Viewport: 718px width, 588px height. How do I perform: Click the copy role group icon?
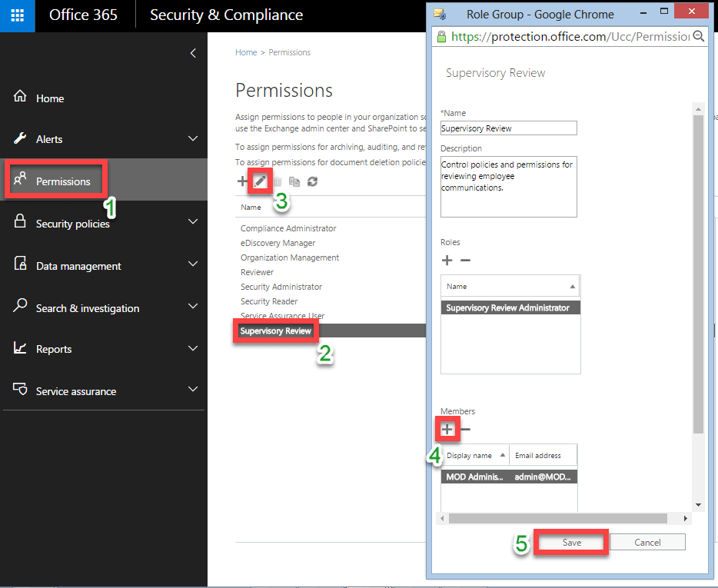294,181
